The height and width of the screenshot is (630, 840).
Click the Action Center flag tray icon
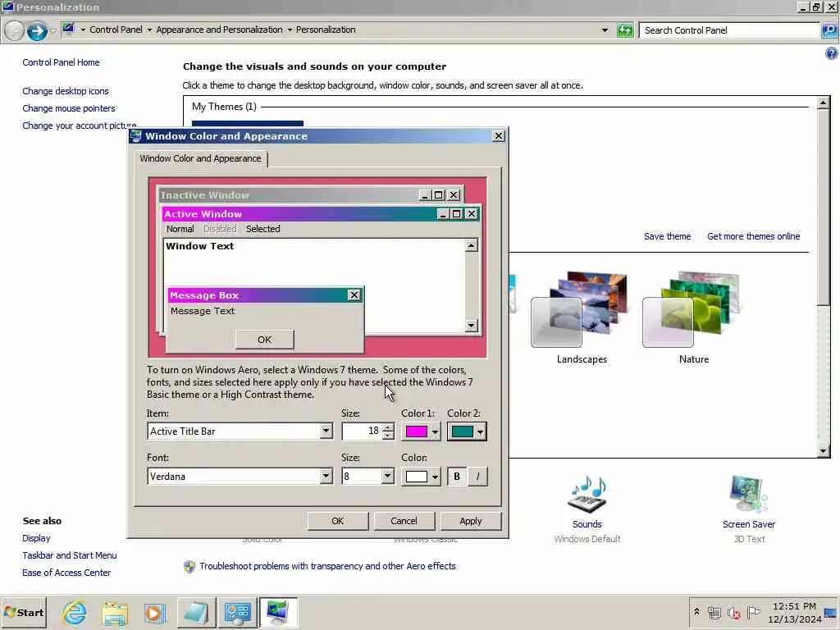coord(753,612)
